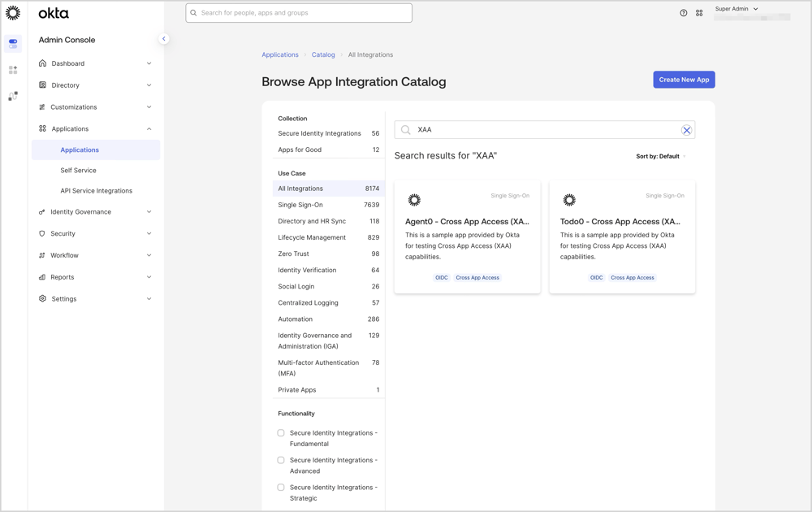Screen dimensions: 812x512
Task: Open the apps grid icon in header
Action: (699, 13)
